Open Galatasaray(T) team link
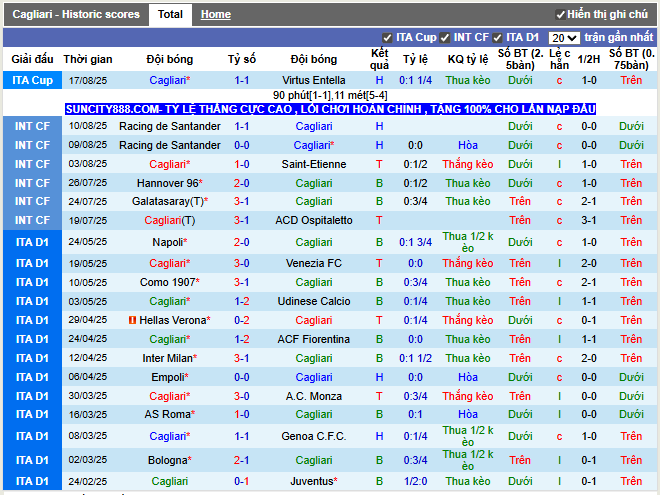 coord(170,202)
